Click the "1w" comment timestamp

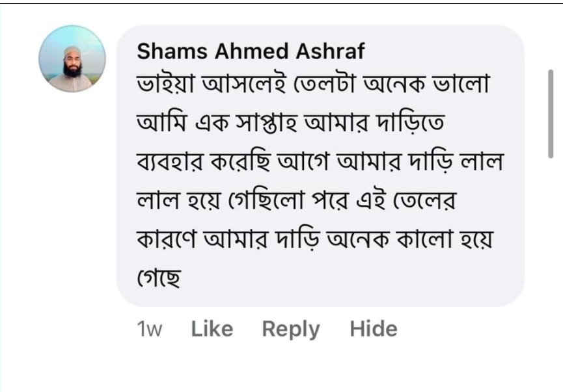pos(150,330)
